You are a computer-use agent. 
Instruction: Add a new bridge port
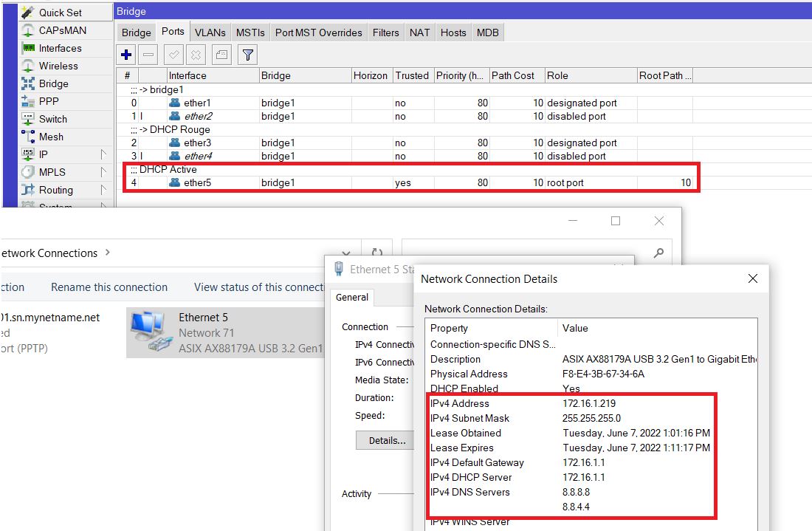126,55
